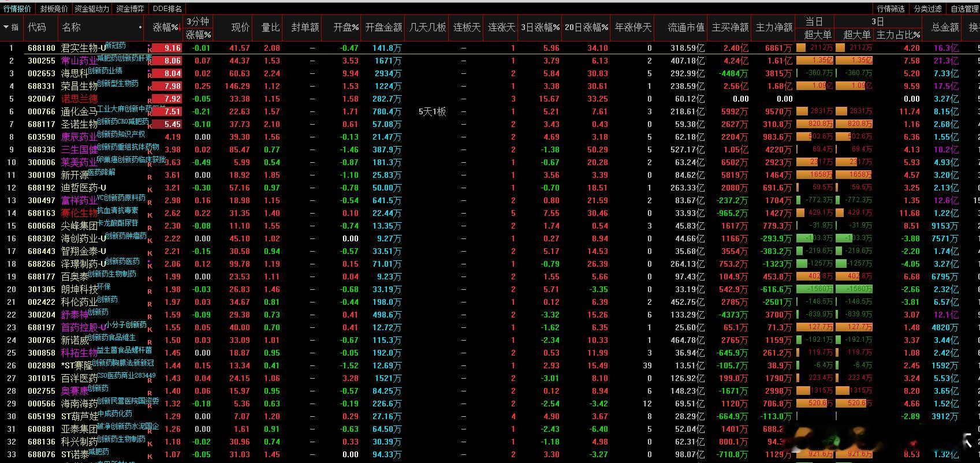Click stock code 002653
The height and width of the screenshot is (463, 980).
pyautogui.click(x=42, y=73)
